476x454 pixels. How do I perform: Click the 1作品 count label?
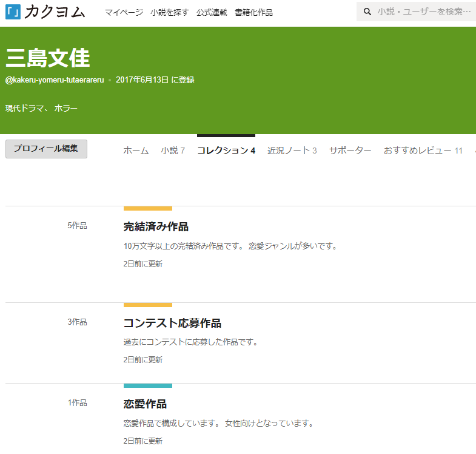click(77, 402)
